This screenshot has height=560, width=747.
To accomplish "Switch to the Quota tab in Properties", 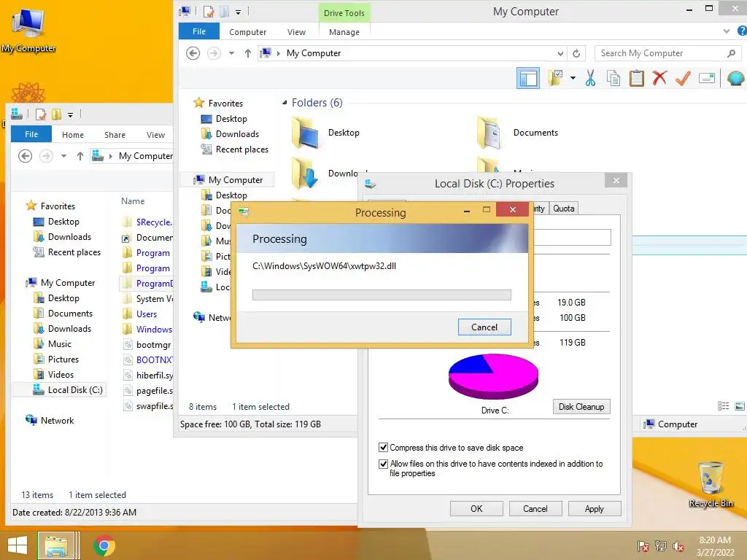I will coord(564,209).
